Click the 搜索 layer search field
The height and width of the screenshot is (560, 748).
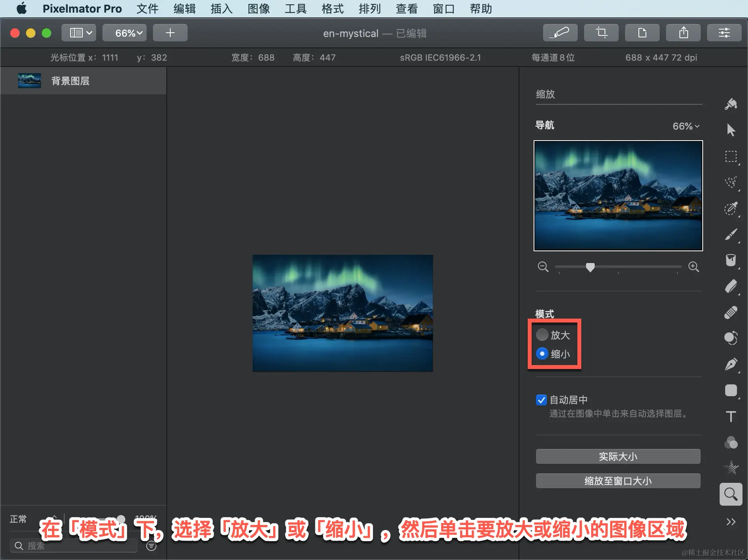[74, 546]
